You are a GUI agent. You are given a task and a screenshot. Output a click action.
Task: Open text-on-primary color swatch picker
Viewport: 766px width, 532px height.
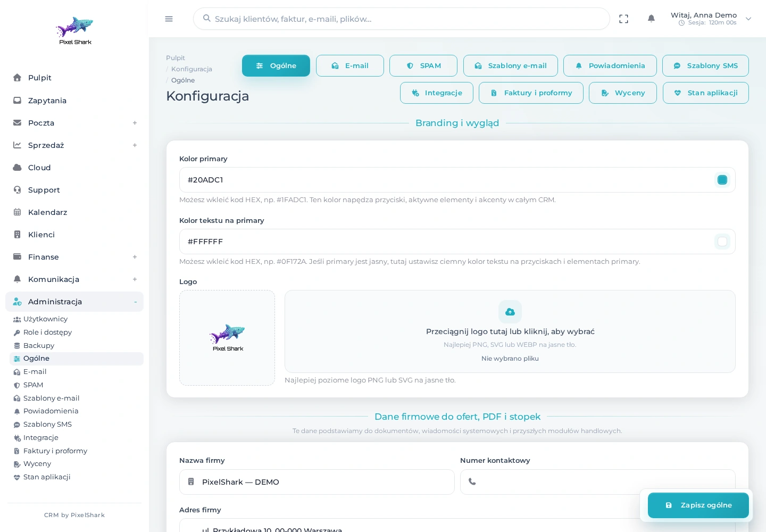point(722,242)
